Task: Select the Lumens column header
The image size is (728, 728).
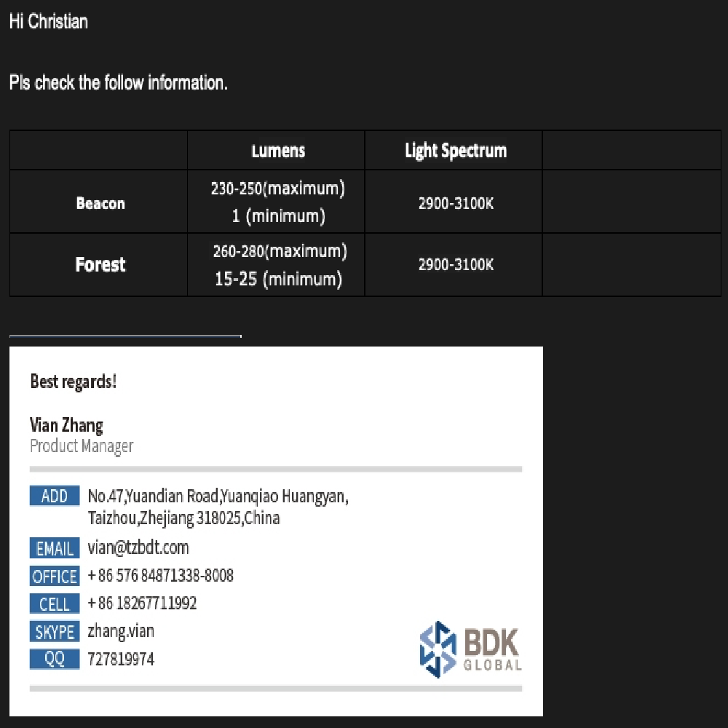Action: tap(277, 151)
